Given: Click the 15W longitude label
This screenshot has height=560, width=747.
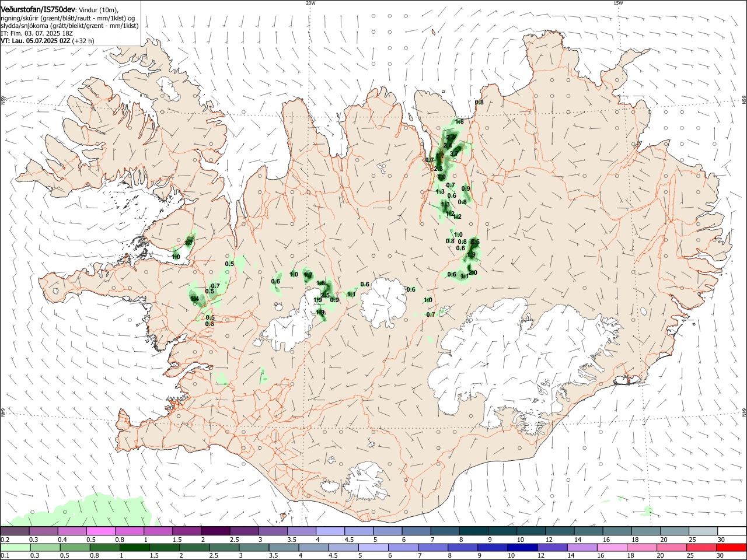Looking at the screenshot, I should (x=618, y=2).
